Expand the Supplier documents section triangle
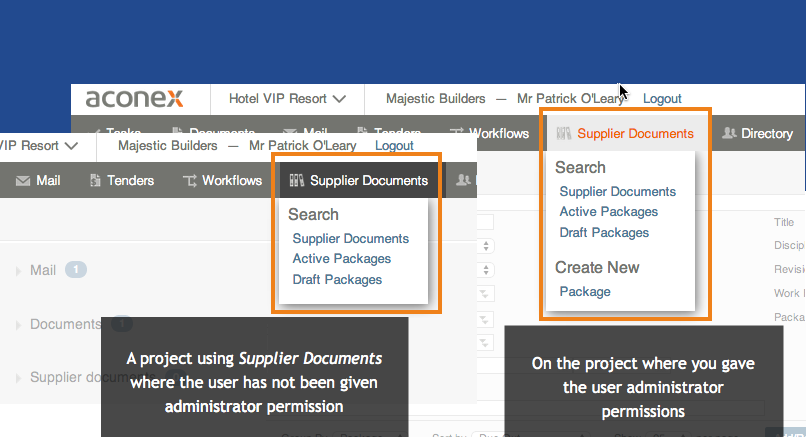The height and width of the screenshot is (437, 806). pos(19,378)
